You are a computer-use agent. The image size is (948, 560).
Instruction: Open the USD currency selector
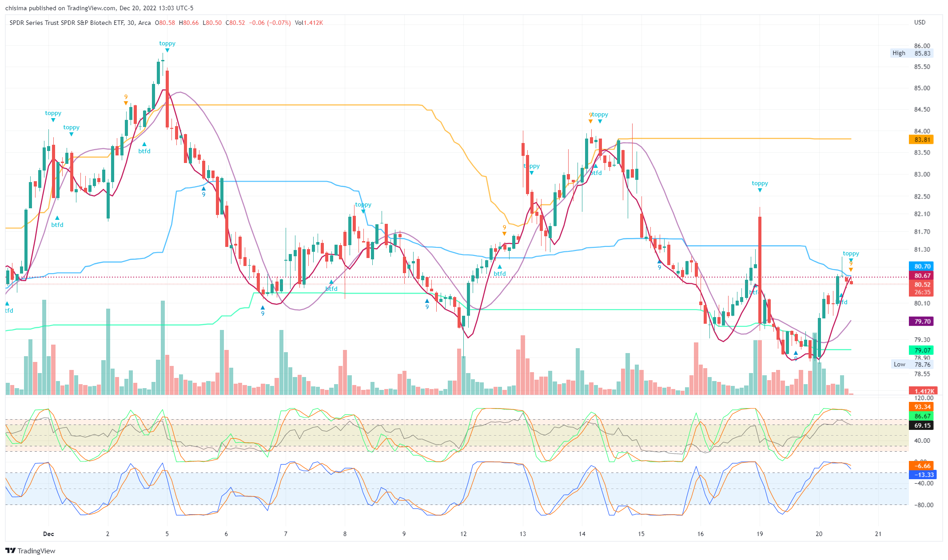pyautogui.click(x=920, y=22)
